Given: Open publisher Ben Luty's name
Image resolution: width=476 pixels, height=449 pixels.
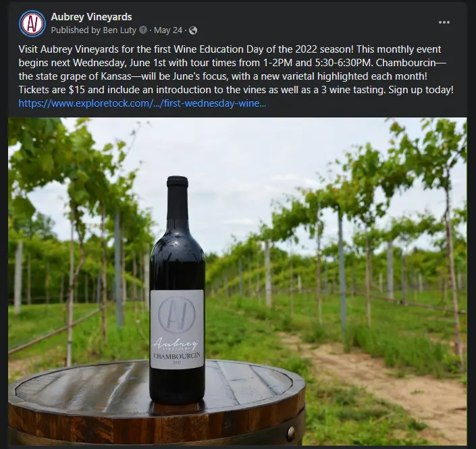Looking at the screenshot, I should click(x=120, y=30).
